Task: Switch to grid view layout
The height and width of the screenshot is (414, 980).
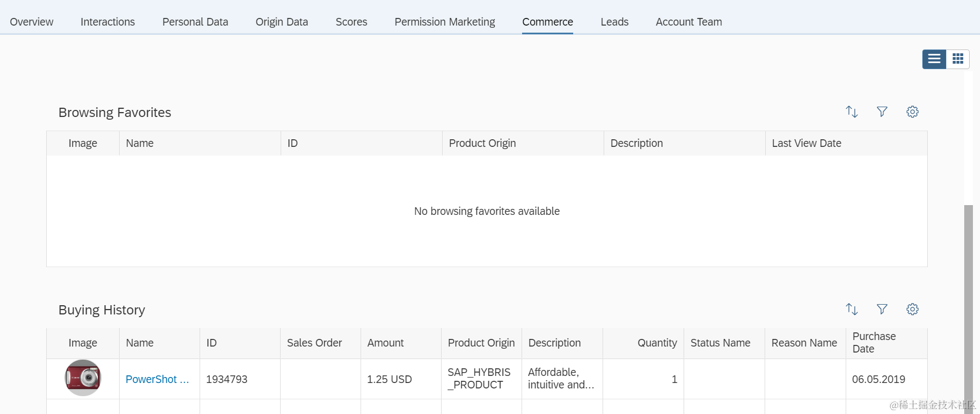Action: (x=958, y=59)
